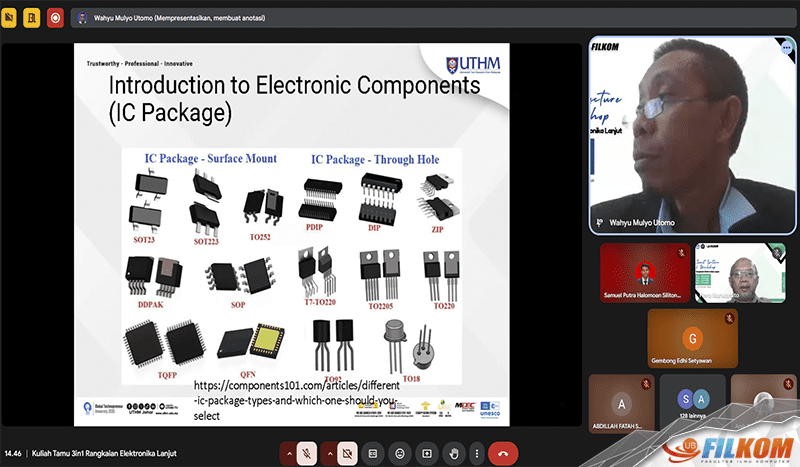Viewport: 800px width, 467px height.
Task: Open options on Wahyu Mulyo Utomo's video tile
Action: (x=786, y=47)
